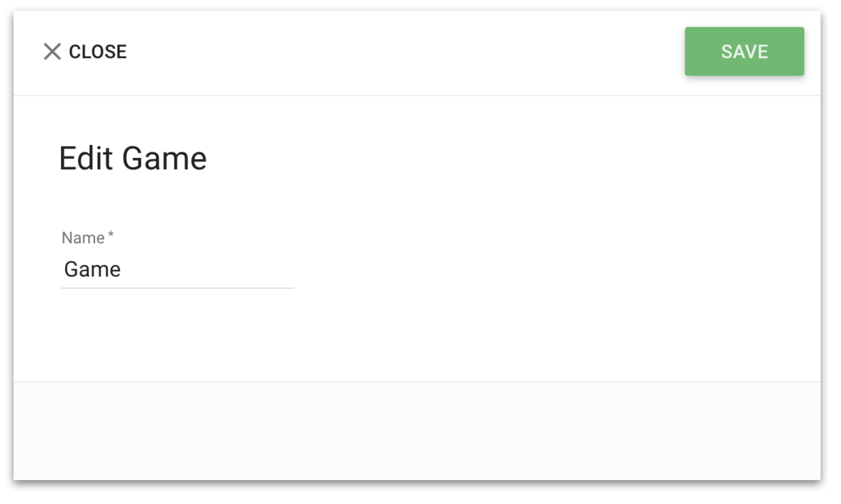Viewport: 841px width, 504px height.
Task: Click the gray footer area of the dialog
Action: (417, 431)
